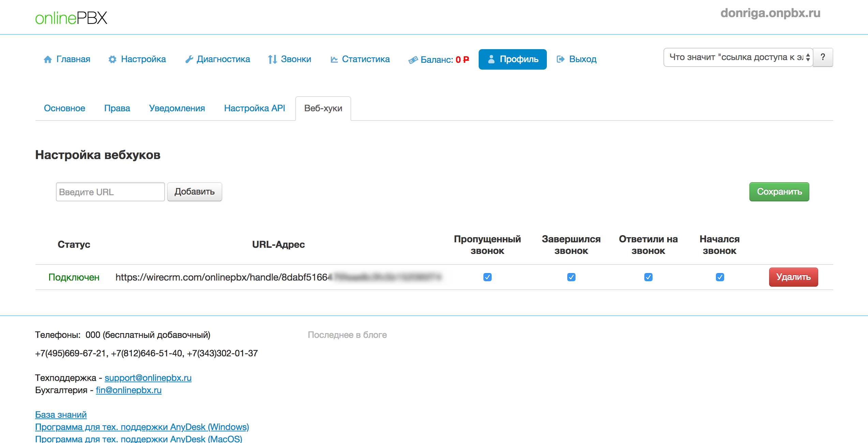868x443 pixels.
Task: Switch to the Права tab
Action: [x=117, y=108]
